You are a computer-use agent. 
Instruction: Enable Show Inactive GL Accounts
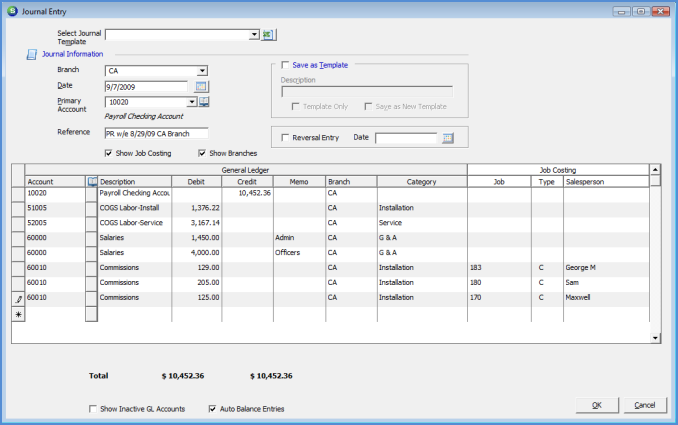93,409
